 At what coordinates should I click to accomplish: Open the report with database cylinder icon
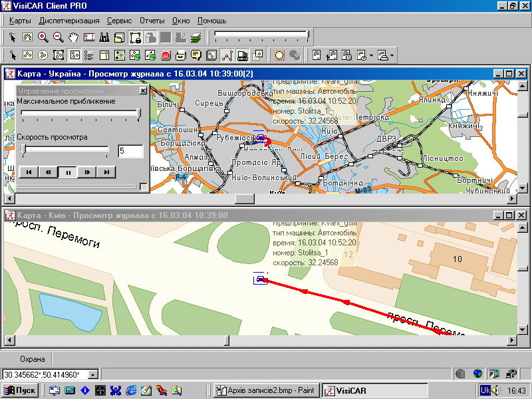346,55
